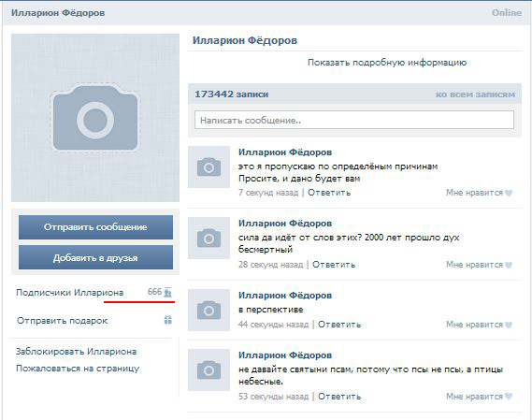Click the Отправить подарок link
Viewport: 532px width, 420px height.
[62, 321]
